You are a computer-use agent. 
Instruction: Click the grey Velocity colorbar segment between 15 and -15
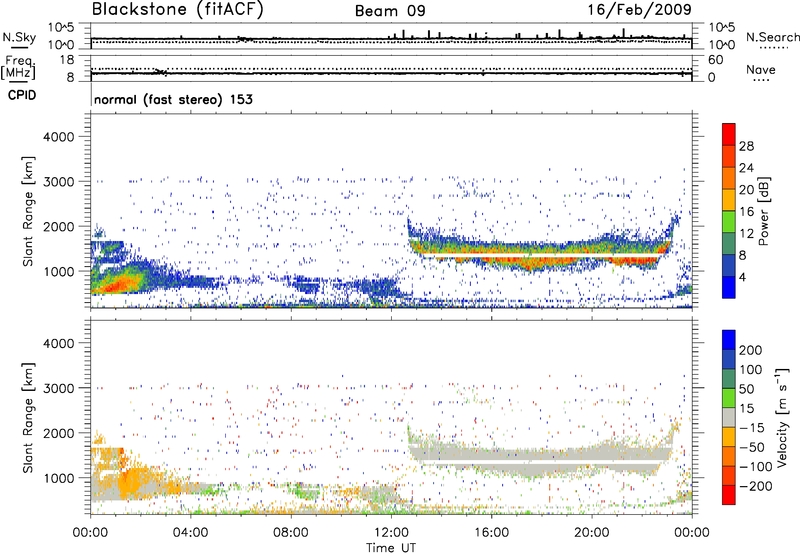729,417
